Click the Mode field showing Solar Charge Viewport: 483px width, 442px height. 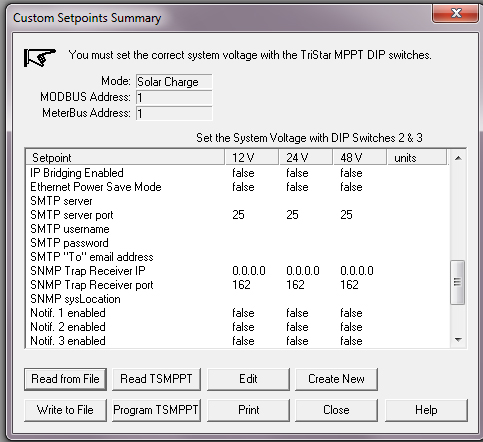[x=174, y=82]
